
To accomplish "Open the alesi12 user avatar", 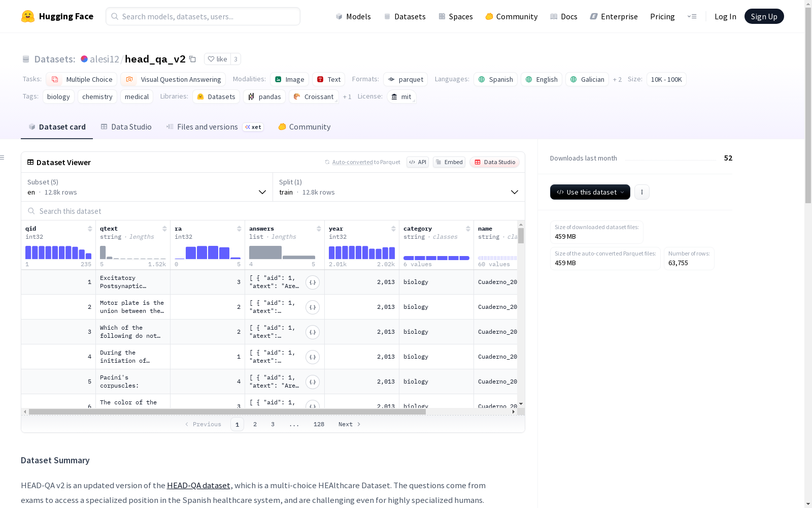I will click(84, 59).
